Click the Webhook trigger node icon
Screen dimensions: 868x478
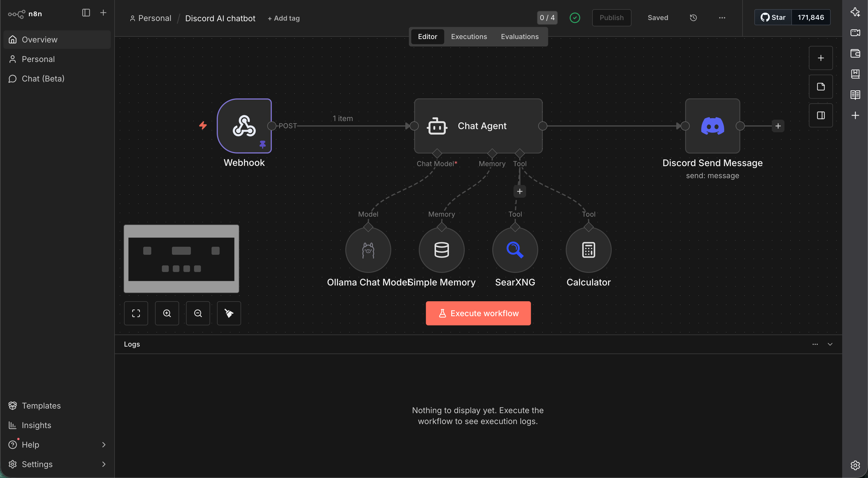244,126
